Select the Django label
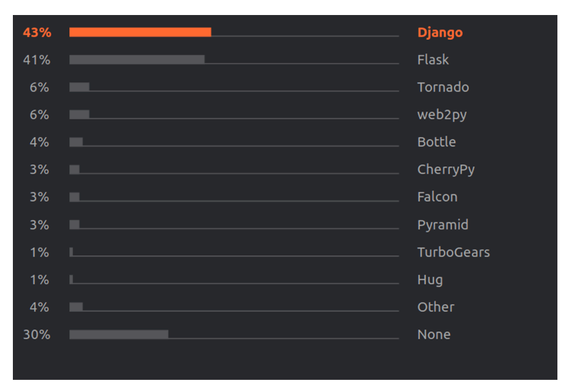Viewport: 571px width, 392px height. 440,33
